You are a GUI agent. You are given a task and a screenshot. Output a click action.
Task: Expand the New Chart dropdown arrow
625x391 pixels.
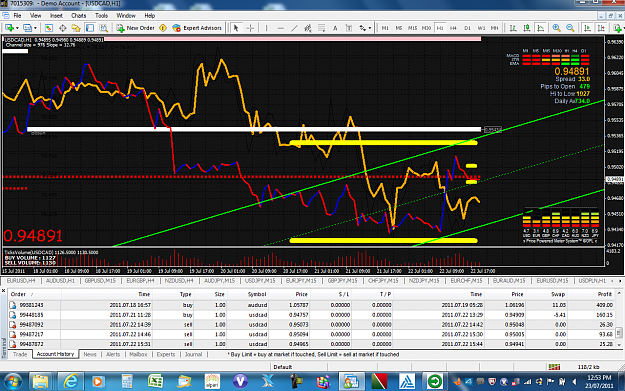pos(17,28)
